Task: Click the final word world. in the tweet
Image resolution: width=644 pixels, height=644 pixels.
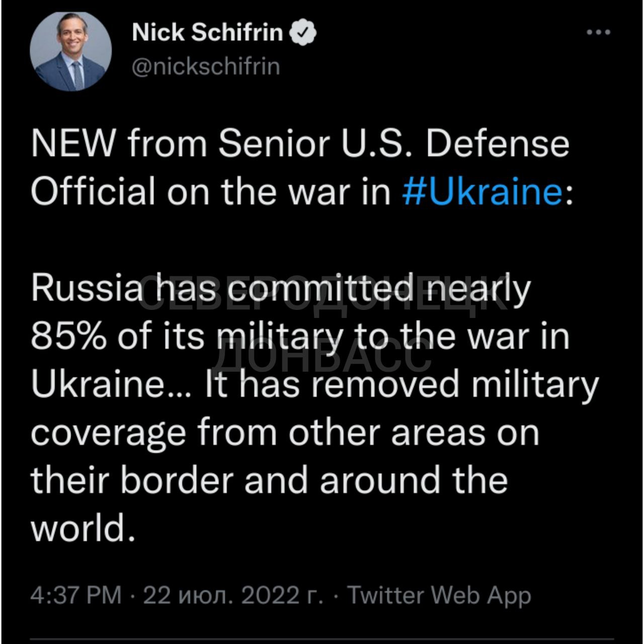Action: (x=84, y=528)
